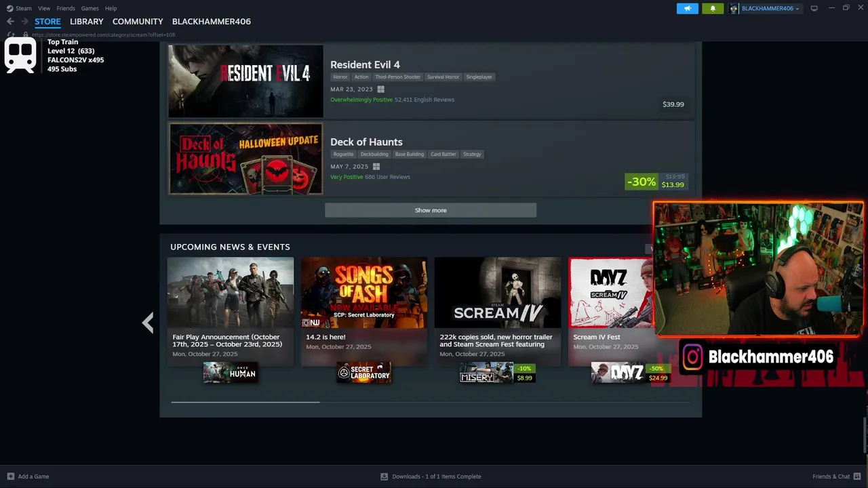Click the Once Human game logo thumbnail

(230, 373)
